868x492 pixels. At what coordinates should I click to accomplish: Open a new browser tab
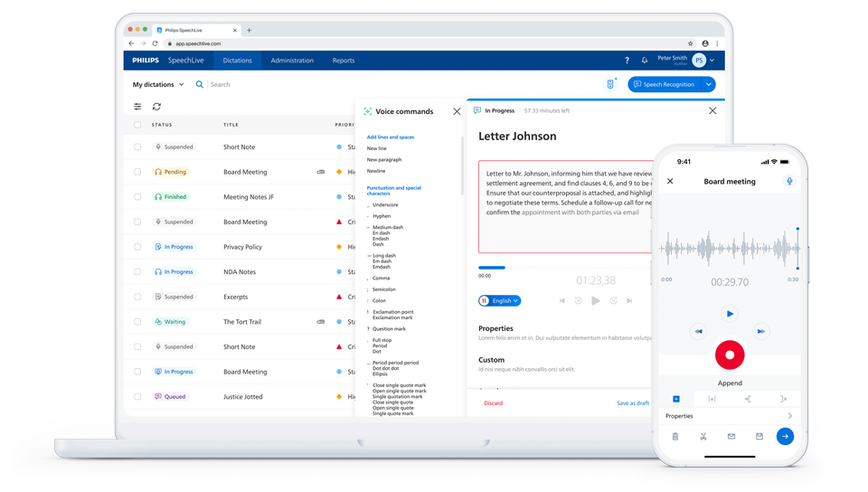(x=250, y=31)
